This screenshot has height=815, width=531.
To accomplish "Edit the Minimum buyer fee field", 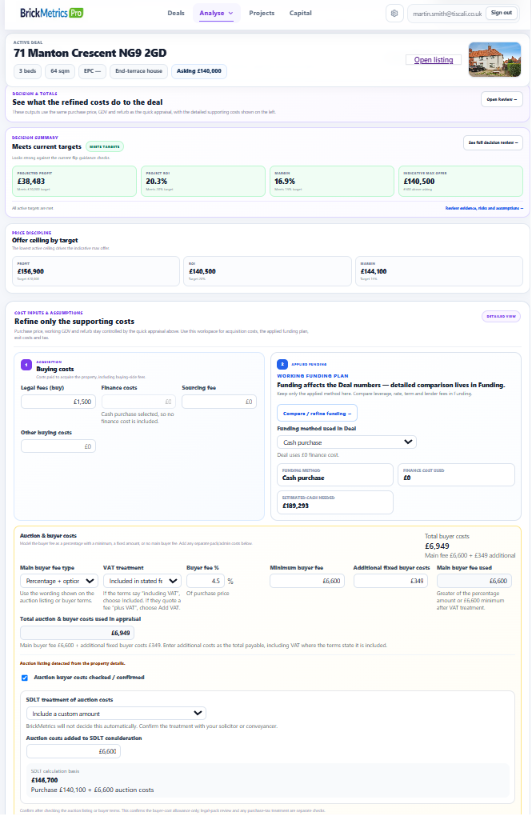I will click(x=307, y=581).
